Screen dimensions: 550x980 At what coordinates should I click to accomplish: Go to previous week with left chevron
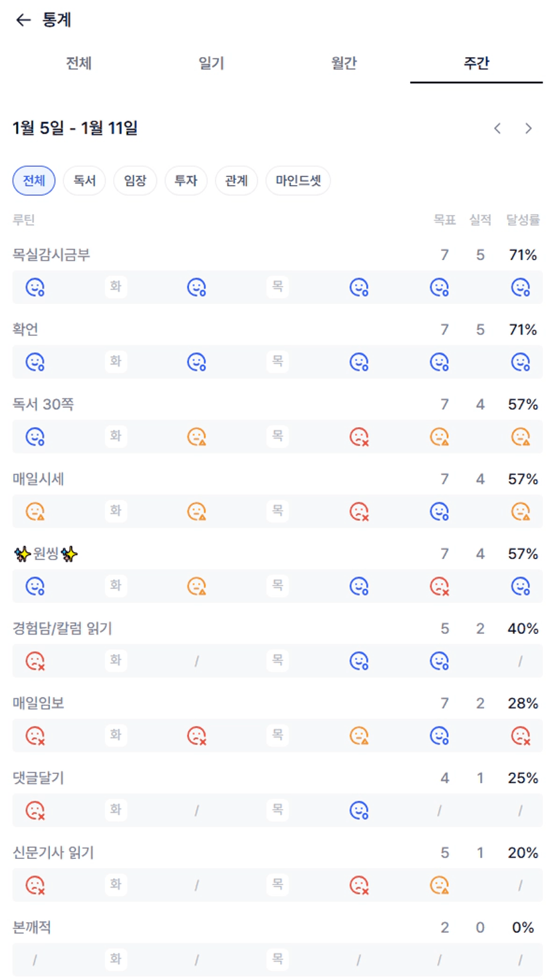pyautogui.click(x=497, y=128)
